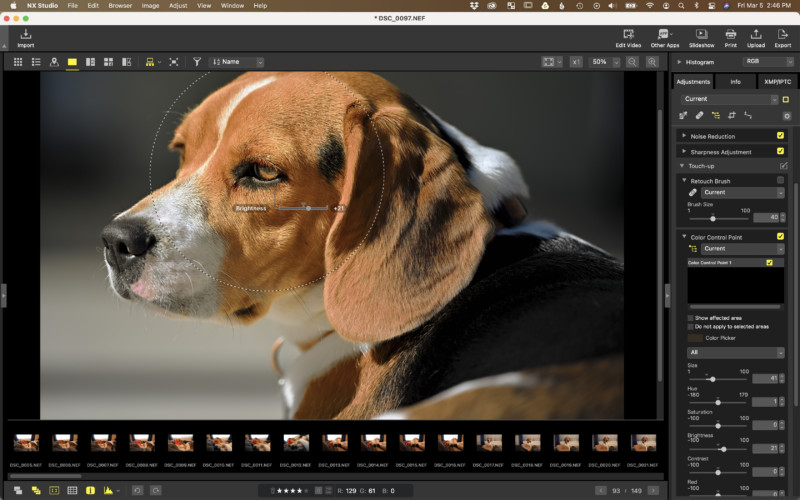The width and height of the screenshot is (800, 500).
Task: Expand the Histogram panel
Action: tap(679, 62)
